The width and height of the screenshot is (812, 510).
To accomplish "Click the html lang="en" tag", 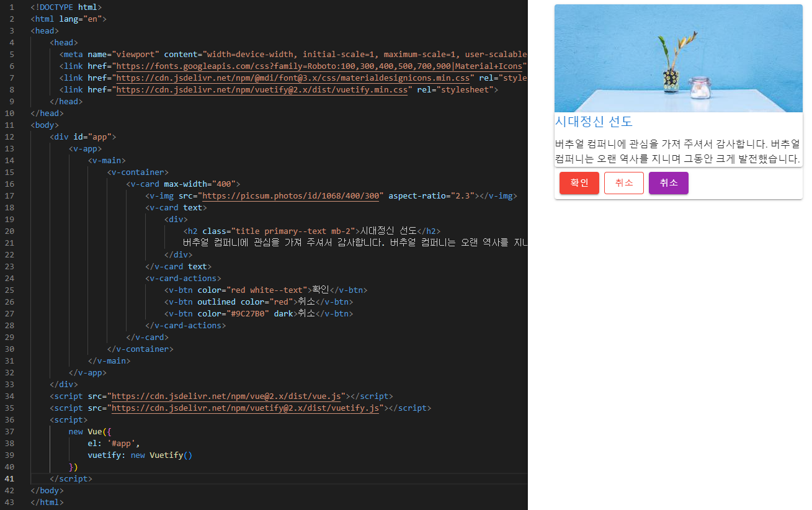I will coord(69,19).
